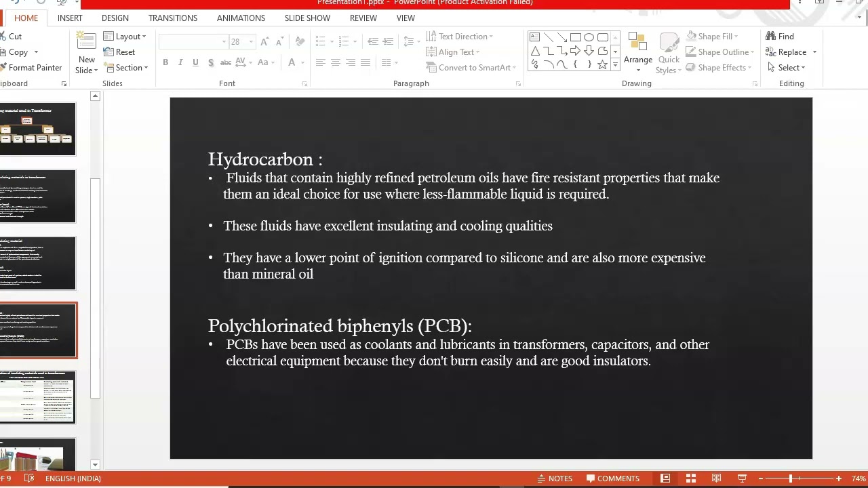Screen dimensions: 868x488
Task: Click the Find binoculars button
Action: point(780,37)
